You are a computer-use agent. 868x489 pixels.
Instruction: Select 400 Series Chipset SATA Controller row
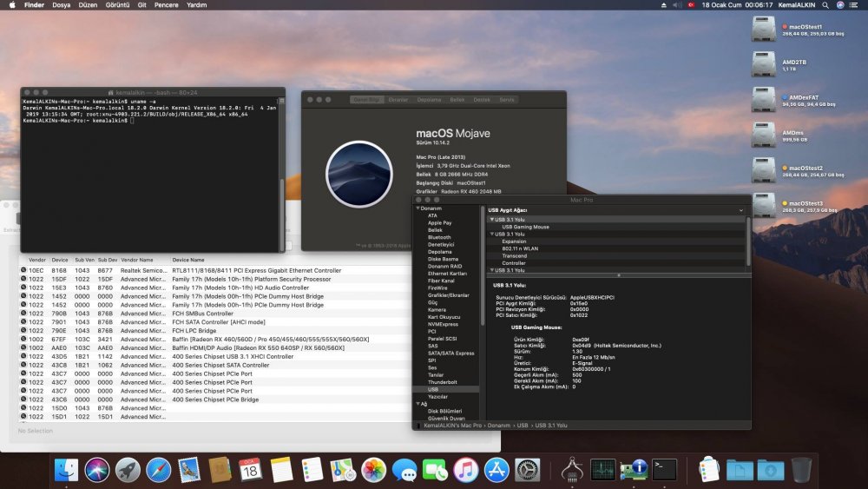[x=214, y=365]
